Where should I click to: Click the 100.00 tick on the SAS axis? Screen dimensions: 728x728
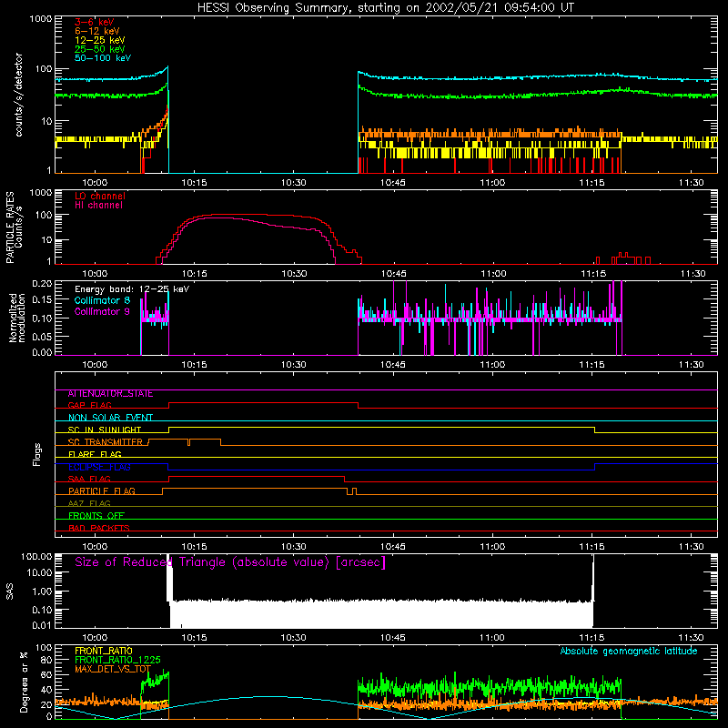pos(36,557)
